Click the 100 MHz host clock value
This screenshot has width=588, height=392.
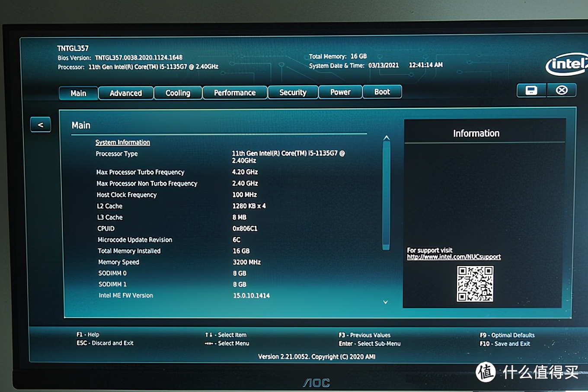(x=245, y=195)
